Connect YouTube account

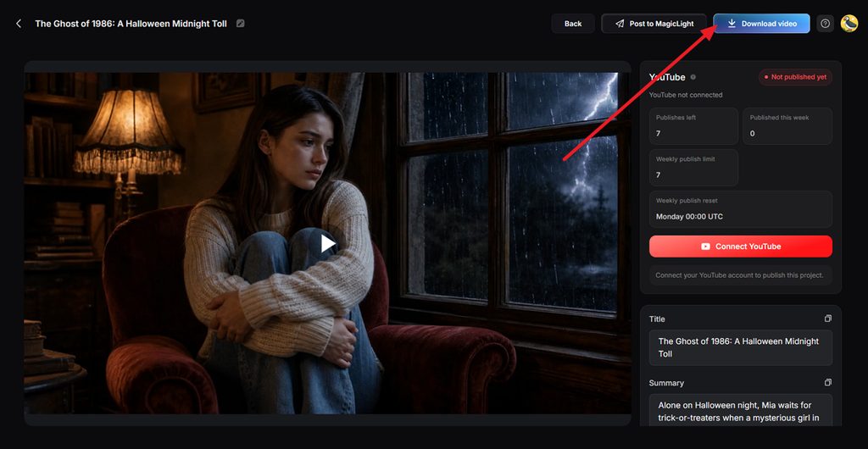741,247
